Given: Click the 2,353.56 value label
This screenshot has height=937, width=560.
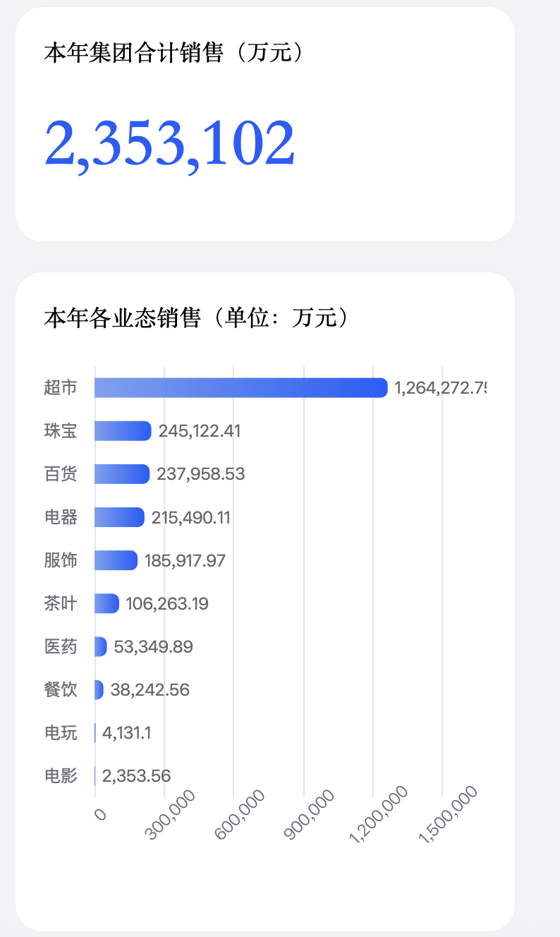Looking at the screenshot, I should coord(136,776).
